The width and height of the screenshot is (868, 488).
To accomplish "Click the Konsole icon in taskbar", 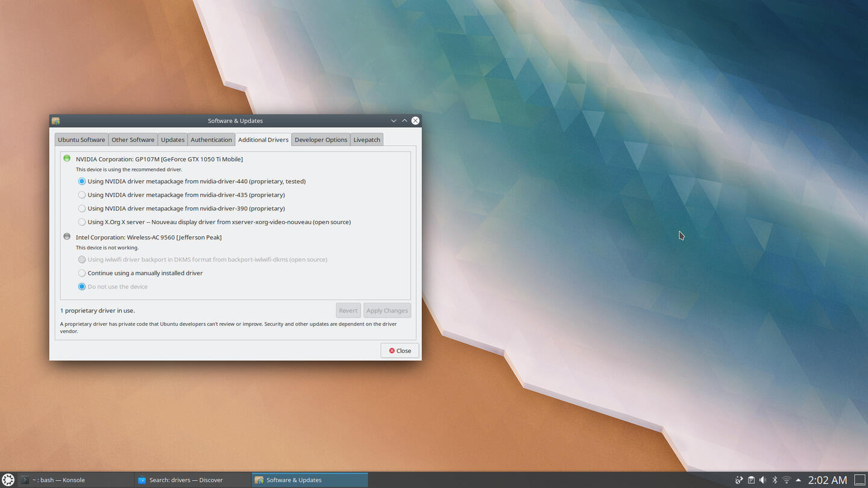I will [x=25, y=480].
